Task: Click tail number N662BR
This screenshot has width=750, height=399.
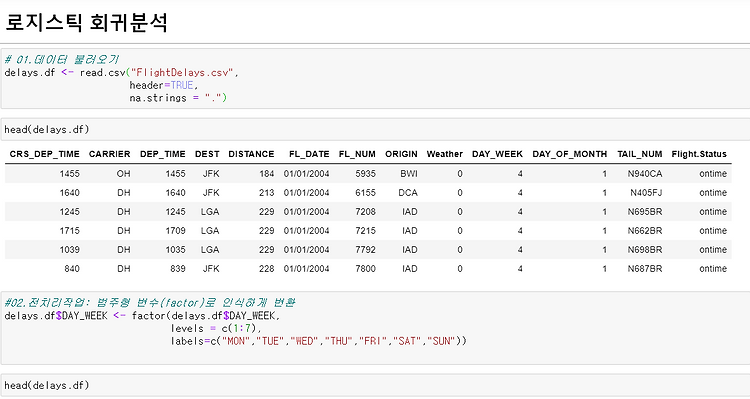Action: [645, 231]
